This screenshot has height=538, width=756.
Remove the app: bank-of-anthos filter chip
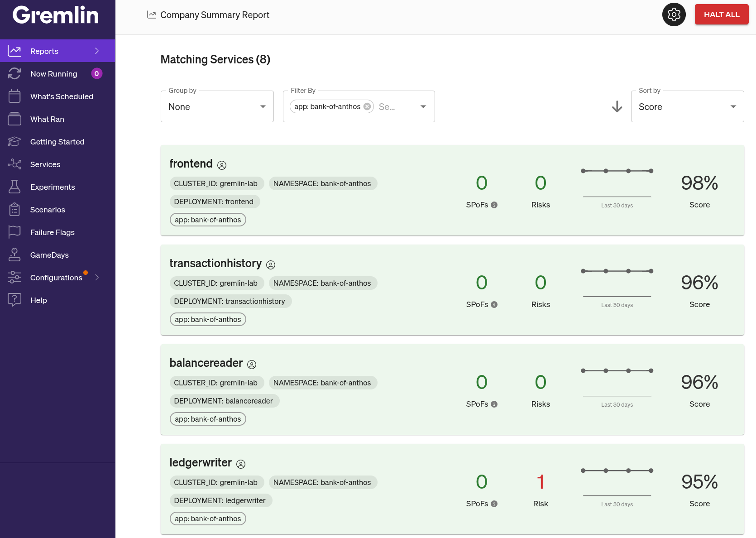[x=367, y=106]
